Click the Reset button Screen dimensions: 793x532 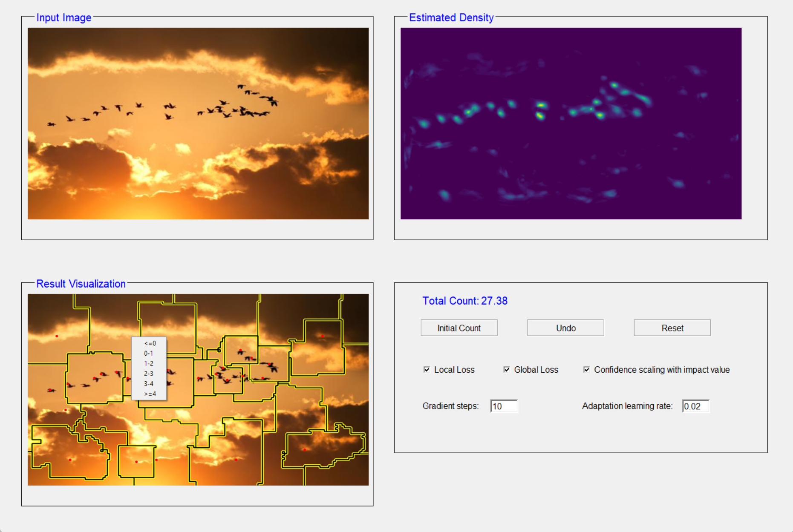(672, 328)
